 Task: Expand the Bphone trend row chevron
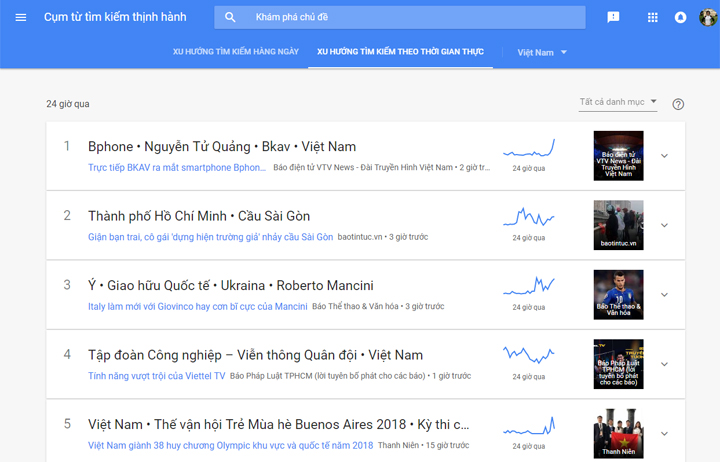664,156
